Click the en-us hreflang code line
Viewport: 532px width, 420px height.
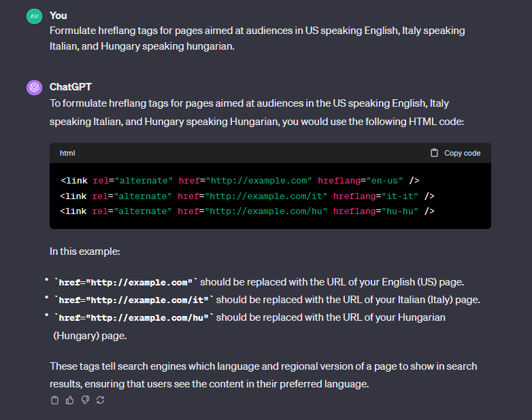click(239, 181)
